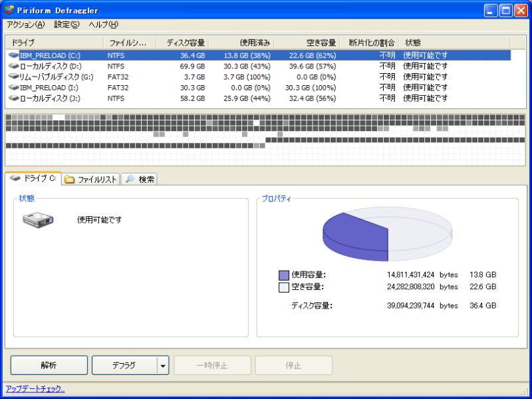
Task: Open the ヘルプ menu
Action: click(x=104, y=25)
